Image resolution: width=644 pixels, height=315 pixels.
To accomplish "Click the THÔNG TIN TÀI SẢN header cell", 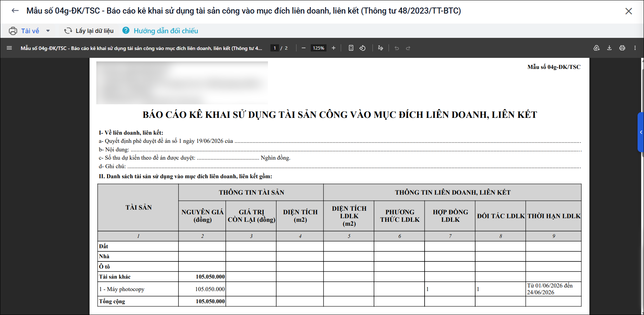I will pos(251,192).
